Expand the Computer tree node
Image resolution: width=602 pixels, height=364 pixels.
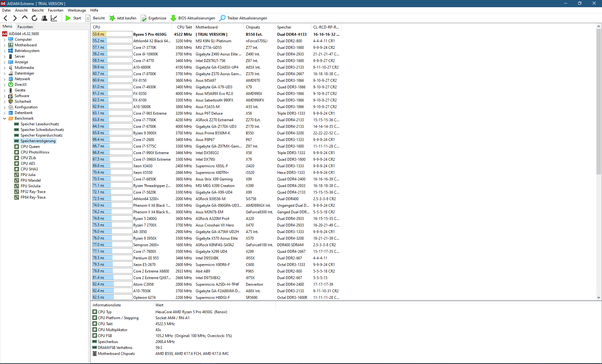click(4, 39)
